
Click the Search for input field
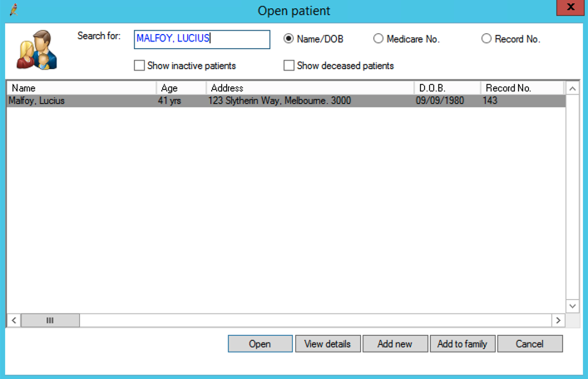click(x=202, y=39)
